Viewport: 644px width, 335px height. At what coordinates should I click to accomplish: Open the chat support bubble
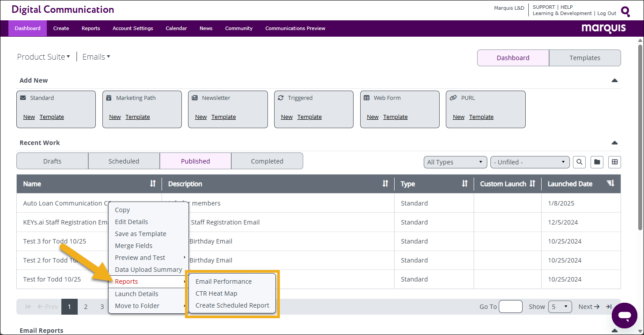[624, 316]
